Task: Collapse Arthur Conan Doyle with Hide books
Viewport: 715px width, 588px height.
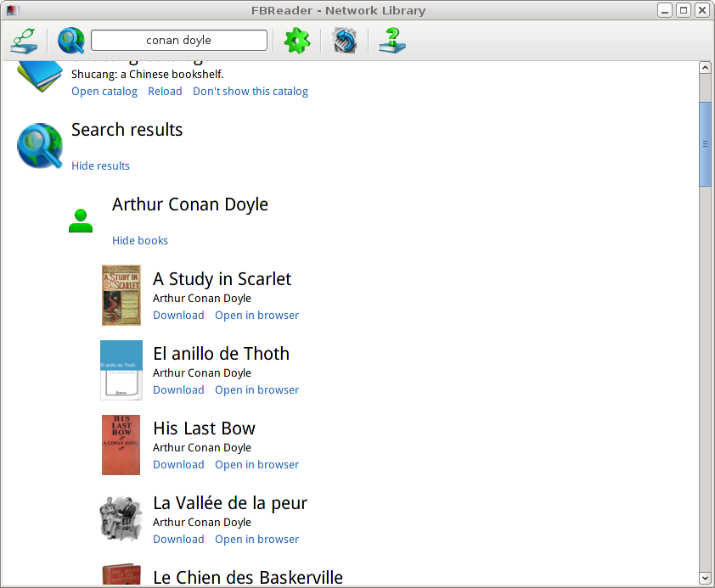Action: 140,240
